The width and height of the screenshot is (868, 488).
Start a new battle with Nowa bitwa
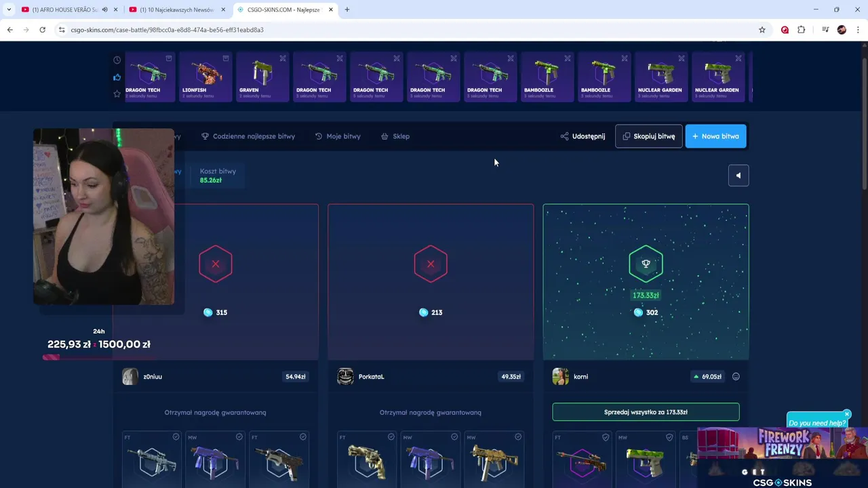715,136
